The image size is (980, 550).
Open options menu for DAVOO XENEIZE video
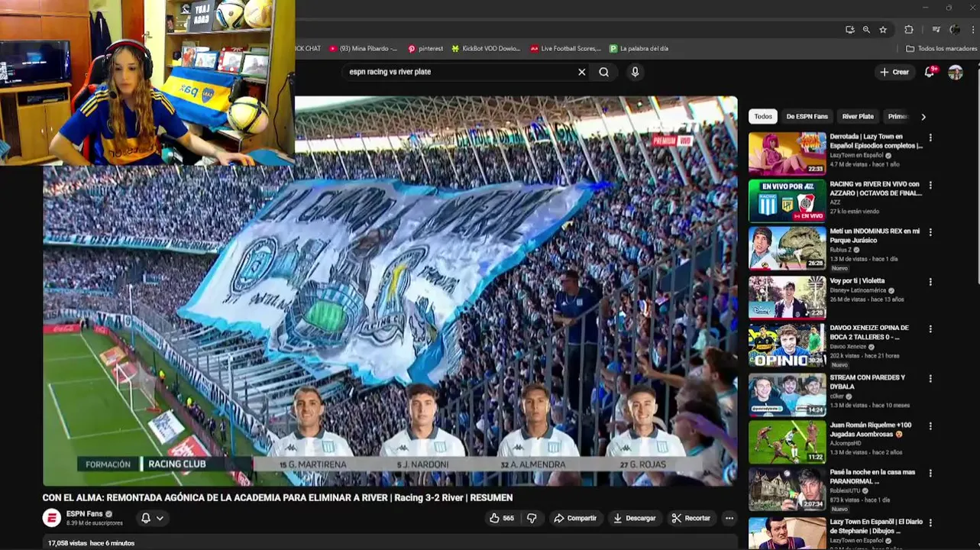coord(930,329)
